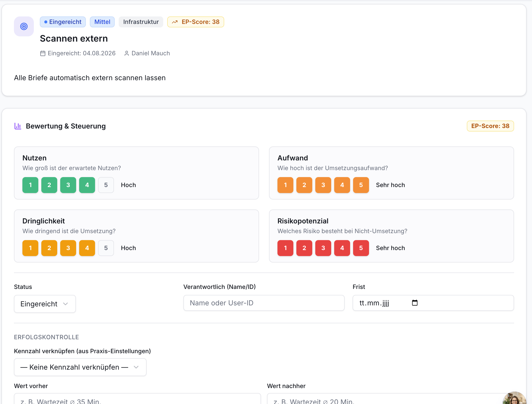
Task: Open the Keine Kennzahl verknüpfen dropdown
Action: 80,367
